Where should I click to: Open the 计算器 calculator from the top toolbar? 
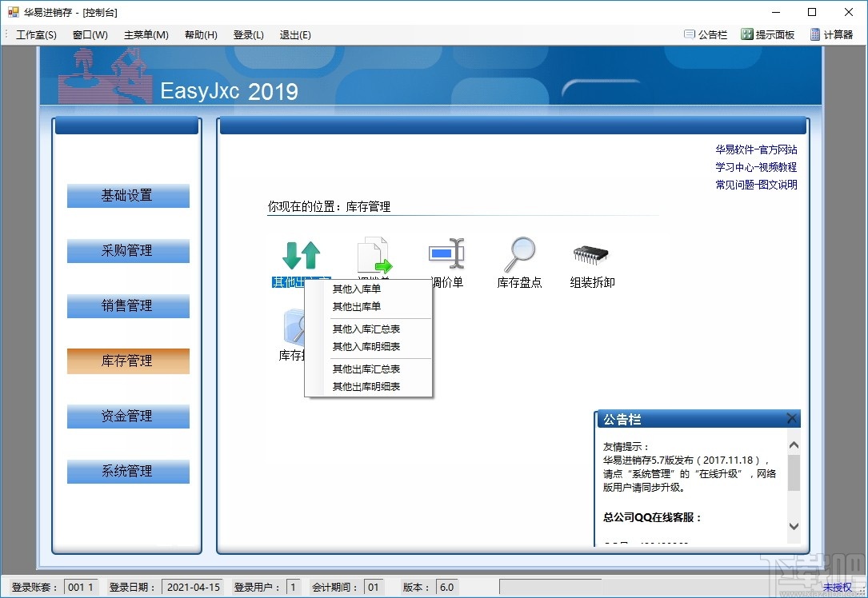tap(834, 34)
